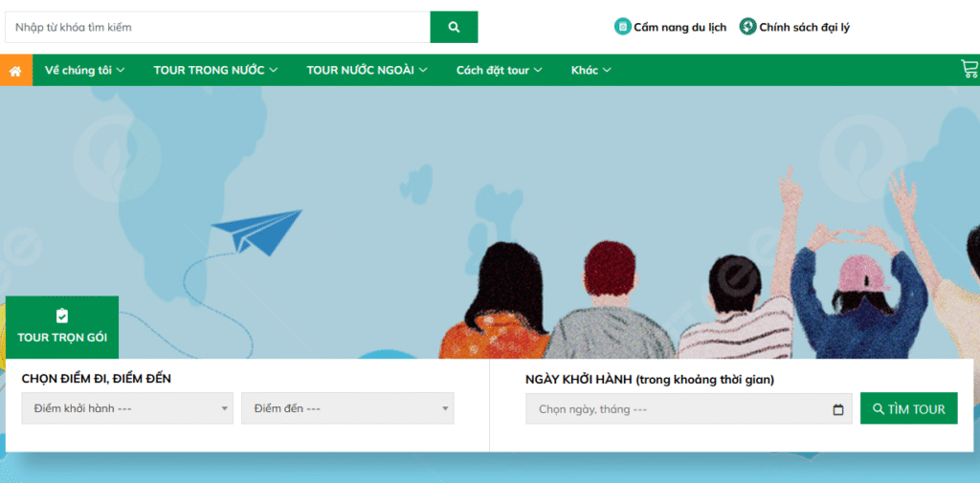Image resolution: width=980 pixels, height=483 pixels.
Task: Expand the TOUR TRONG NƯỚC menu
Action: coord(215,70)
